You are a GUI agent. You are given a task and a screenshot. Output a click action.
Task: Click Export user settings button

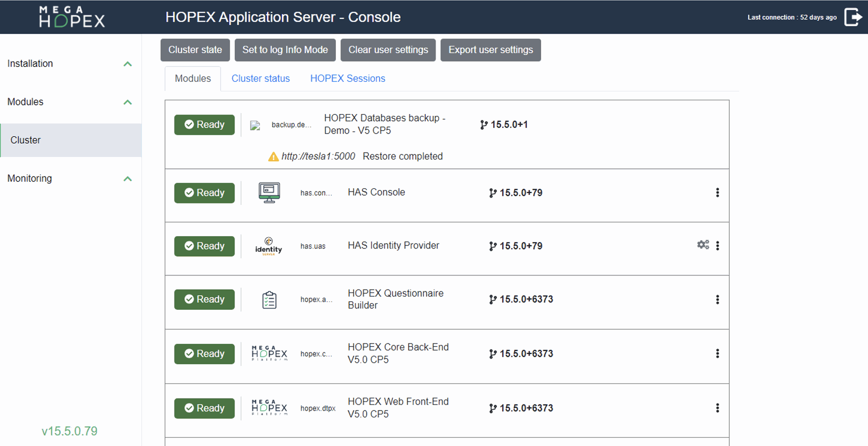491,50
